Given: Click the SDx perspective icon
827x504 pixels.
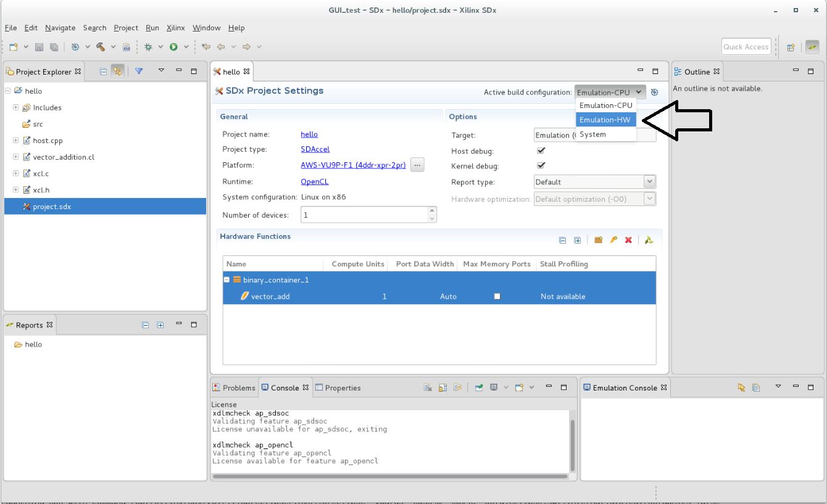Looking at the screenshot, I should 812,47.
